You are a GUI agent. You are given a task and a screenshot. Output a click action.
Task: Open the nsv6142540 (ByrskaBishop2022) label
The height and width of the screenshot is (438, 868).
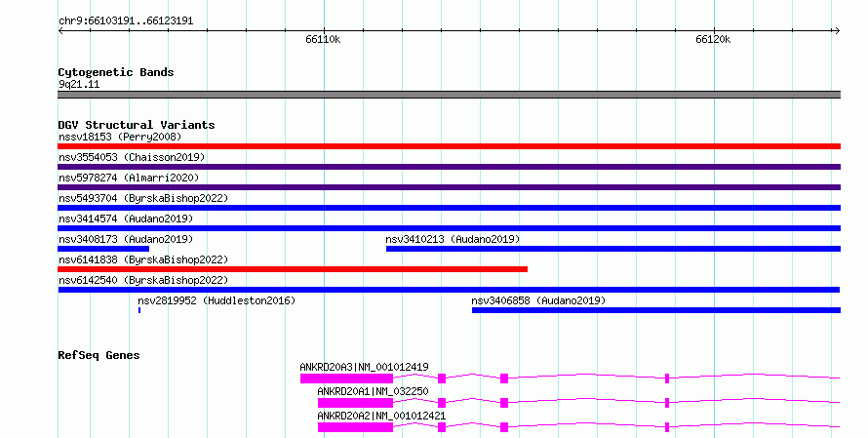[143, 280]
